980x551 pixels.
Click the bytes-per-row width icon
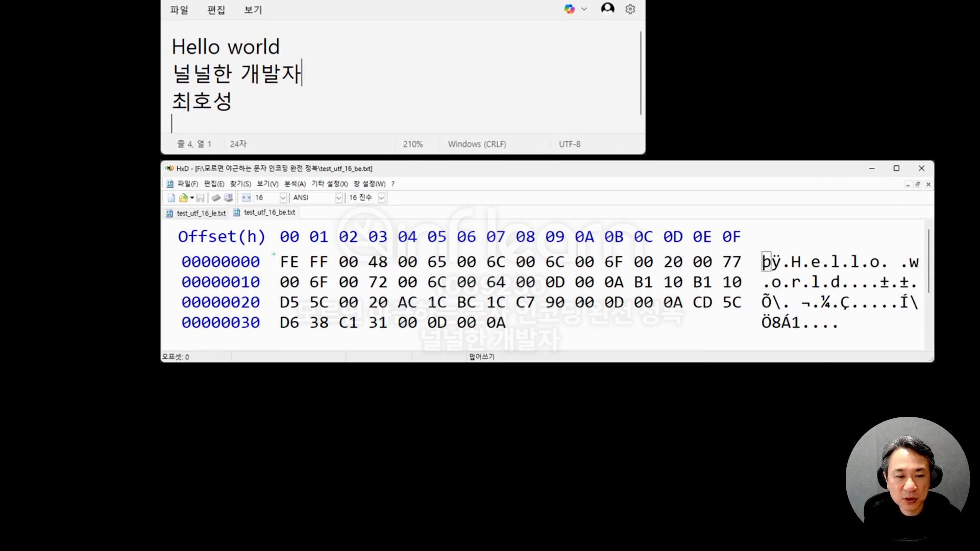(x=246, y=198)
